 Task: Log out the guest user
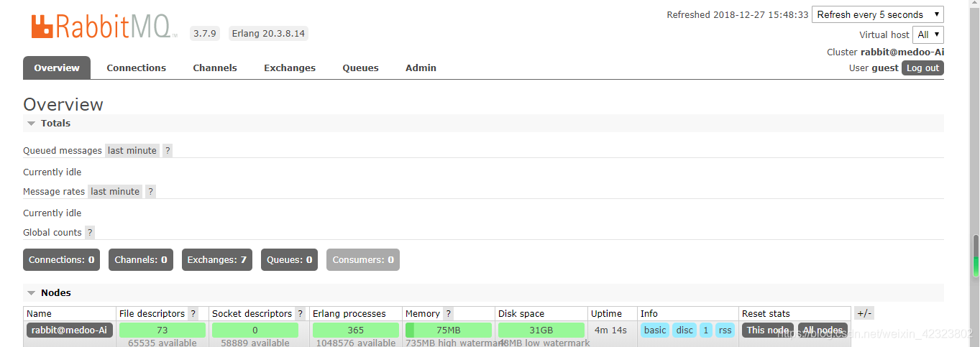[922, 68]
